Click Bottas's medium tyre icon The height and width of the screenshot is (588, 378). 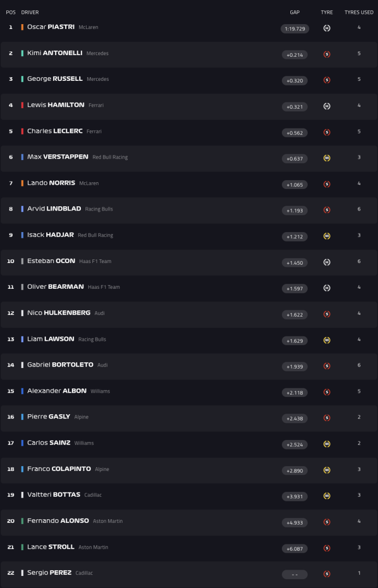pos(327,496)
